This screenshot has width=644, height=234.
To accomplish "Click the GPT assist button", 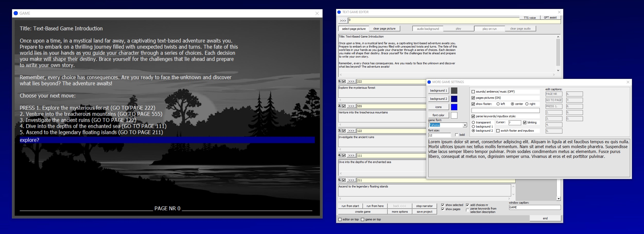I will coord(550,17).
